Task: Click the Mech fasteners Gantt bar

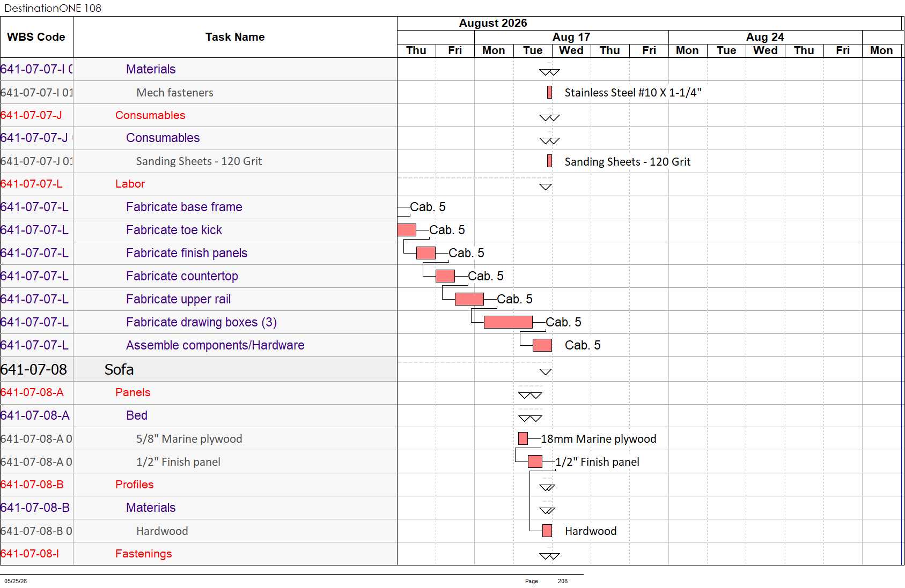Action: pyautogui.click(x=549, y=92)
